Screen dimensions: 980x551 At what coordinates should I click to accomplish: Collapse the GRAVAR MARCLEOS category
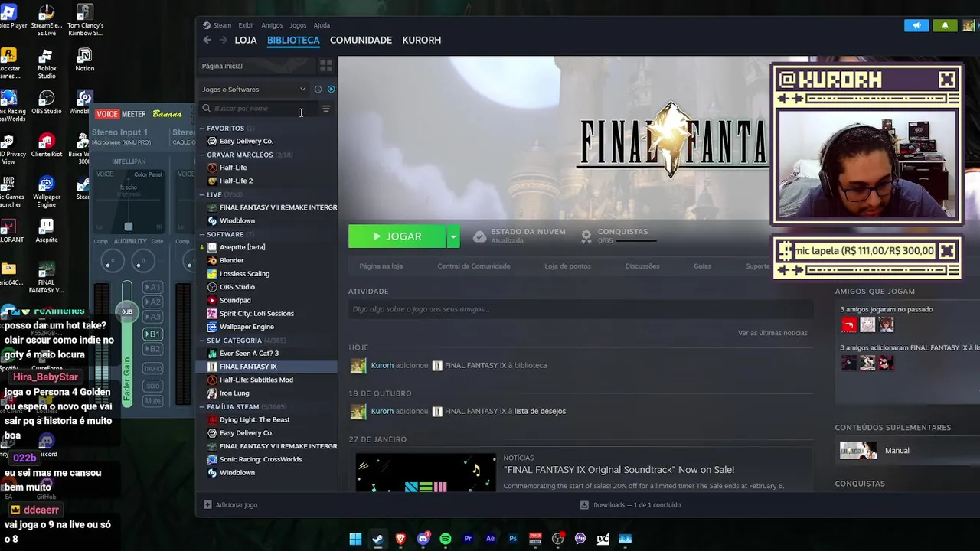(x=202, y=155)
